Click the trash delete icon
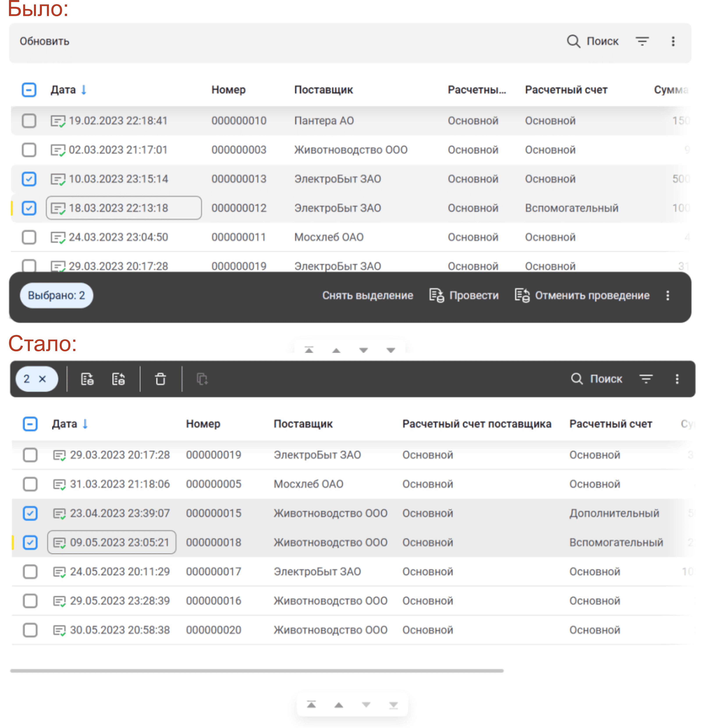 pyautogui.click(x=160, y=379)
